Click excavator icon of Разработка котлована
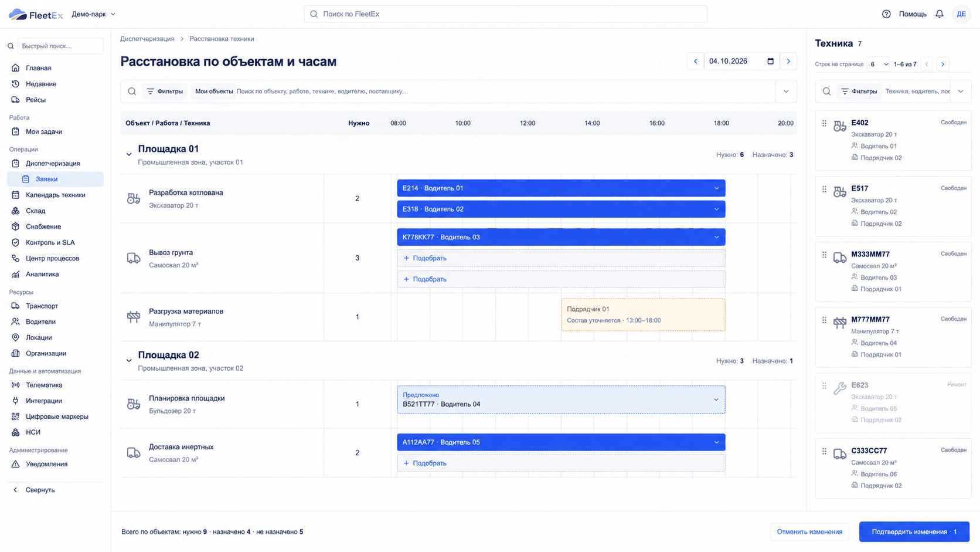 click(134, 199)
